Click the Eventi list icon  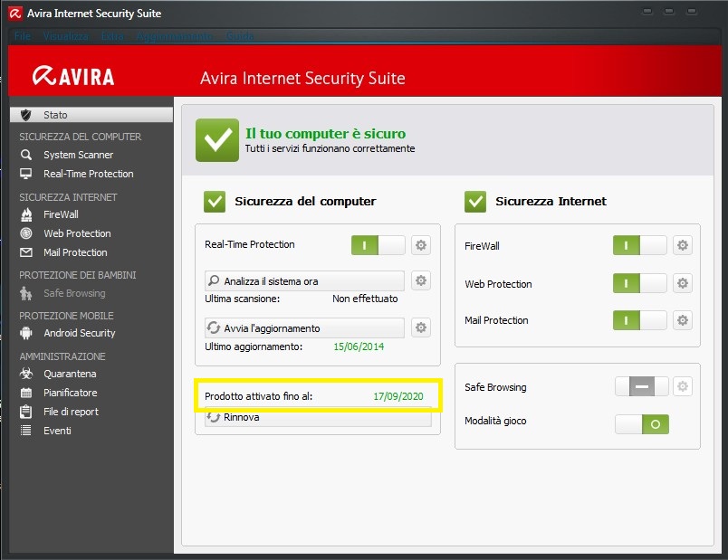pos(26,431)
